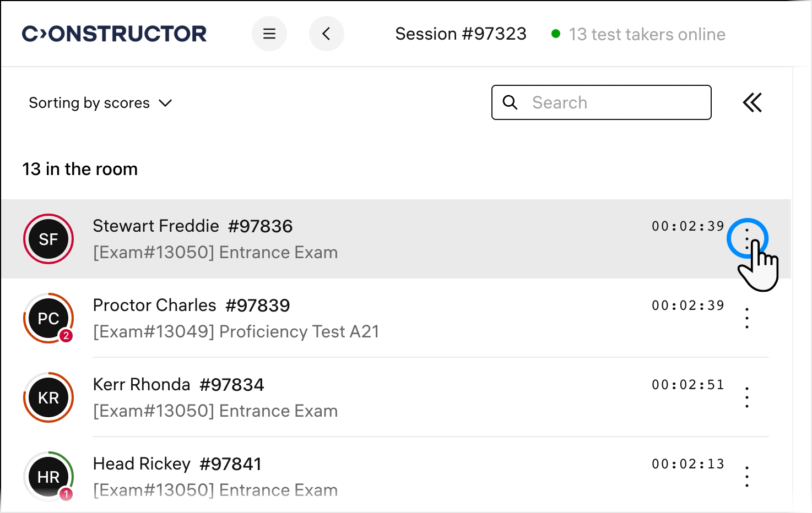Select the SF avatar of Stewart Freddie
This screenshot has height=513, width=812.
pyautogui.click(x=48, y=239)
